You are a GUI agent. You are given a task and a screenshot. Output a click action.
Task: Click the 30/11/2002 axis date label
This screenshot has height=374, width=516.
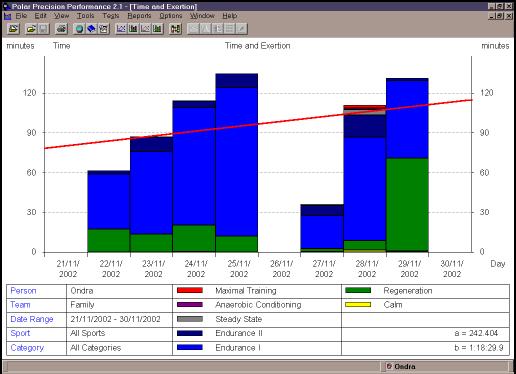coord(452,269)
